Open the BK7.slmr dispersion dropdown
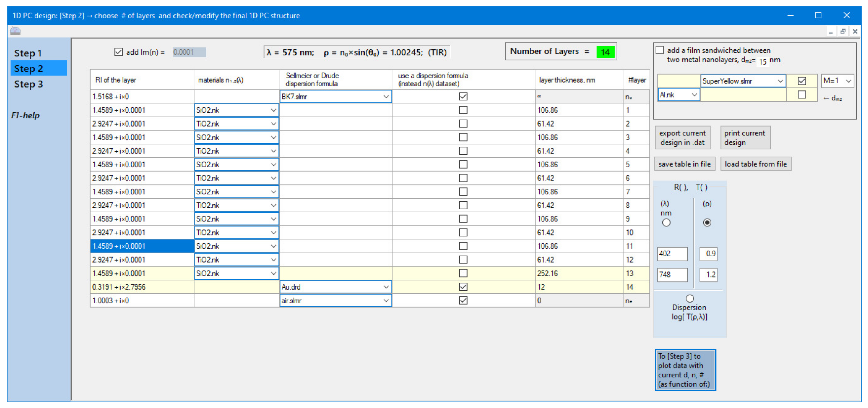868x408 pixels. point(386,97)
